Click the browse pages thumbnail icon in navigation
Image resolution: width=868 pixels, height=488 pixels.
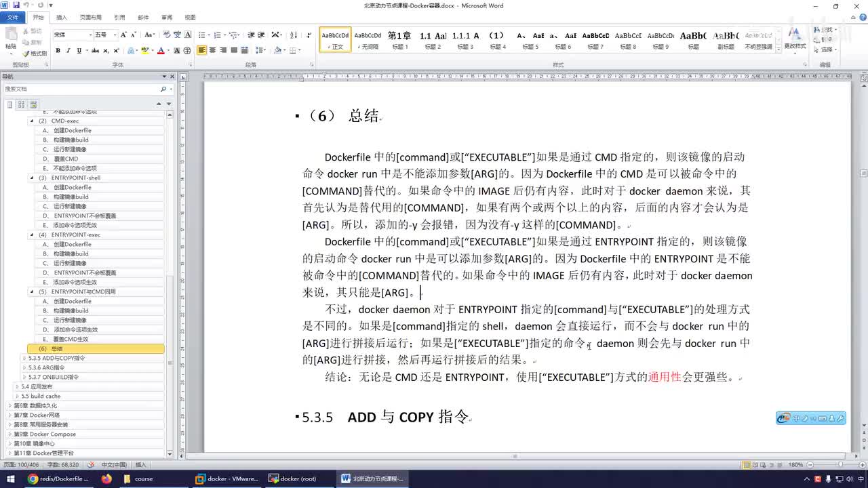(x=21, y=104)
